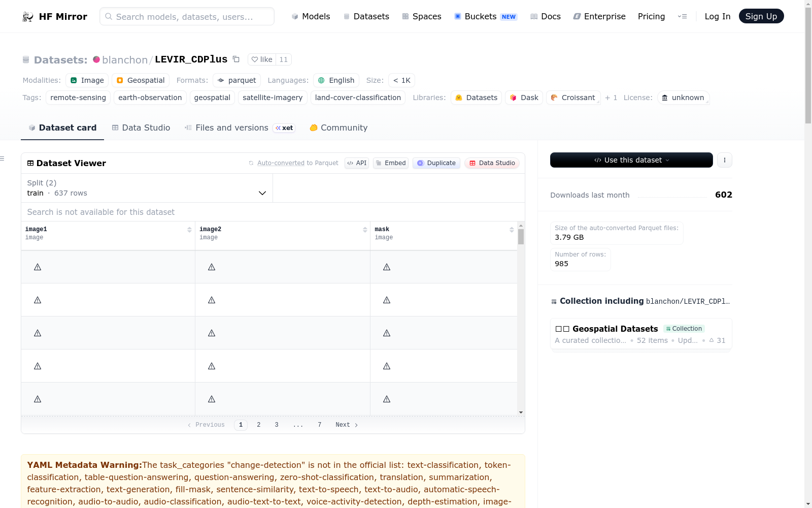This screenshot has width=812, height=508.
Task: Click the page vertical scrollbar
Action: pos(808,65)
